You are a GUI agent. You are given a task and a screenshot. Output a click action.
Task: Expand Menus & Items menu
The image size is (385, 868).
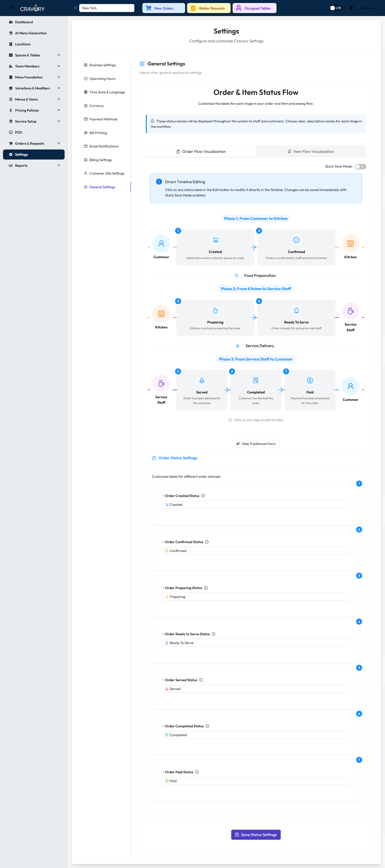tap(34, 99)
